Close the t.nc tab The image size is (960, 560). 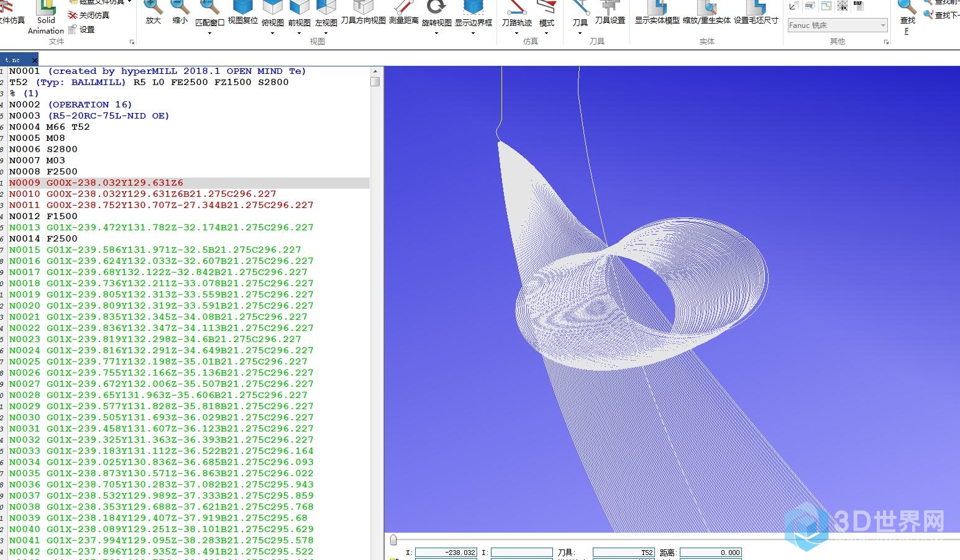[35, 60]
